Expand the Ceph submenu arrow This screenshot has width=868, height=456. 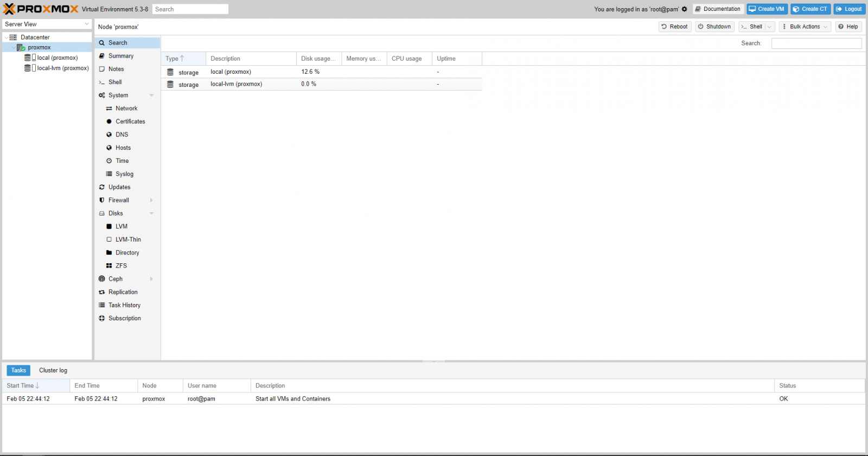[151, 279]
